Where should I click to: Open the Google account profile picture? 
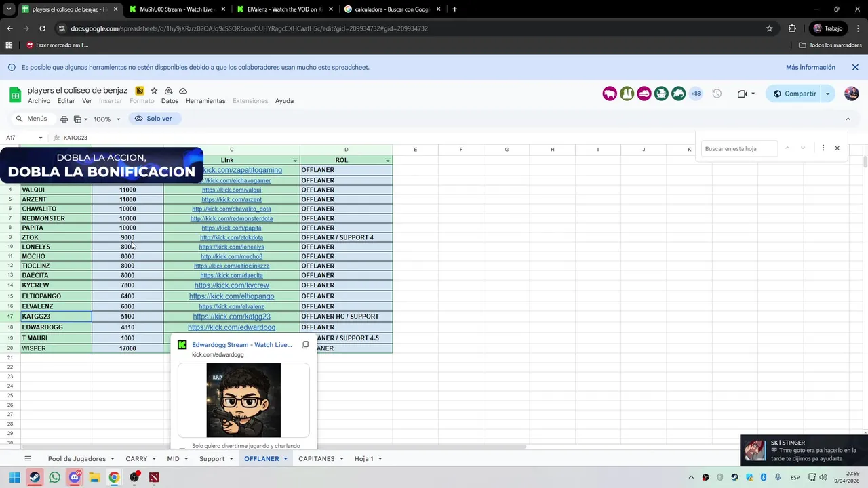[x=852, y=94]
